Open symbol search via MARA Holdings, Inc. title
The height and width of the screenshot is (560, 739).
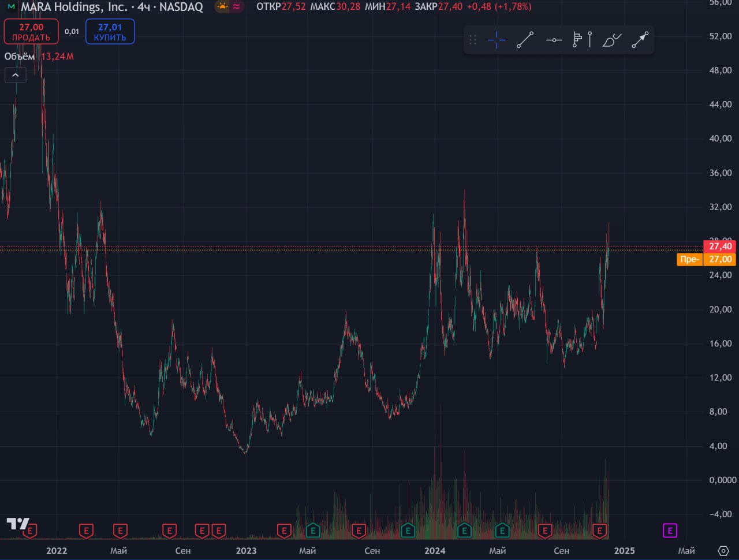click(x=74, y=7)
